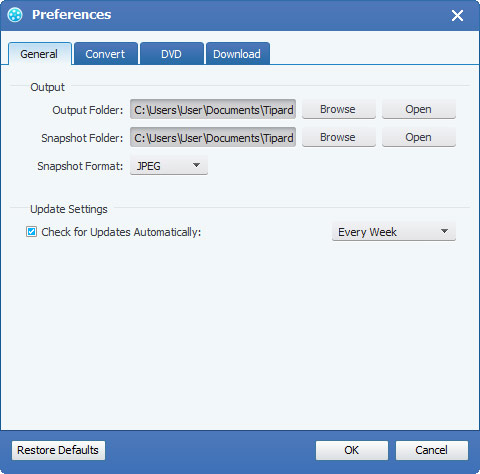Expand the Snapshot Format JPEG dropdown
Viewport: 480px width, 474px height.
(x=169, y=166)
